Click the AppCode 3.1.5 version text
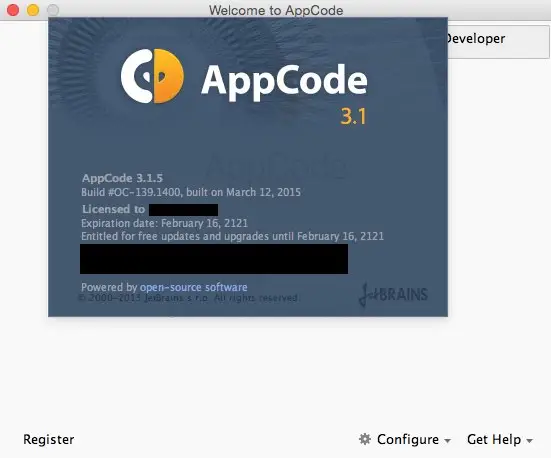Viewport: 551px width, 458px height. coord(122,178)
